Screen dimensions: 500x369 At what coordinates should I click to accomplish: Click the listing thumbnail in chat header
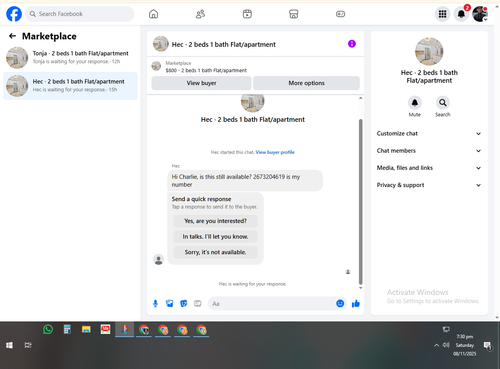(161, 44)
